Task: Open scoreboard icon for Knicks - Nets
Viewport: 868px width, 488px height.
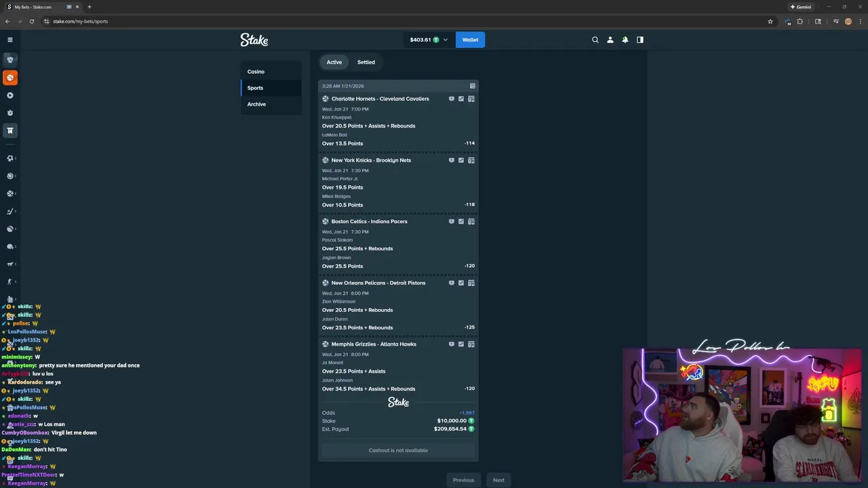Action: pos(471,160)
